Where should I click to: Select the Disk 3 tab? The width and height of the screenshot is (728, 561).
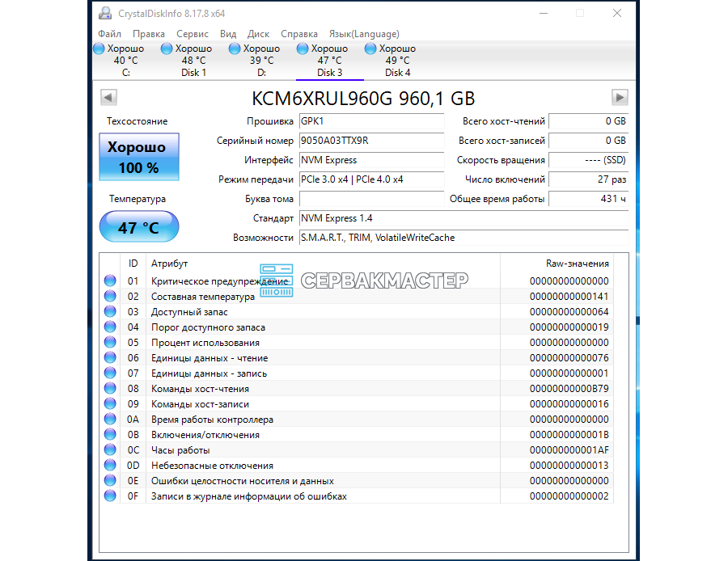pos(330,61)
